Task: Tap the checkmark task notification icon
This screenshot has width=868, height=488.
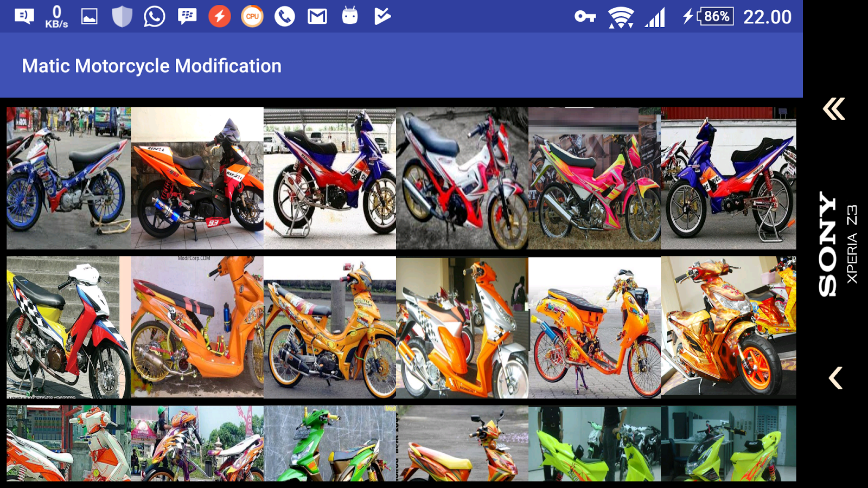Action: [x=382, y=16]
